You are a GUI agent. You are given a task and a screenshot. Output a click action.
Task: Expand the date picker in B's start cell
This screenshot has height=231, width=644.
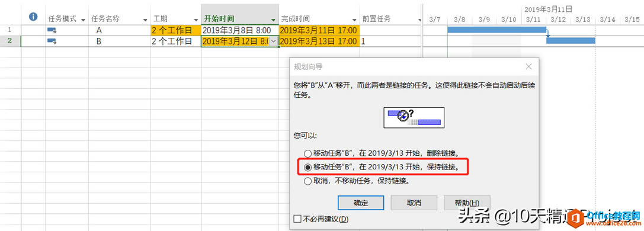[x=274, y=41]
